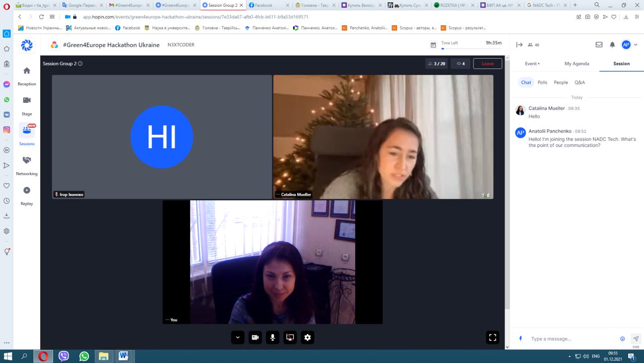Send the chat message
644x363 pixels.
click(636, 339)
